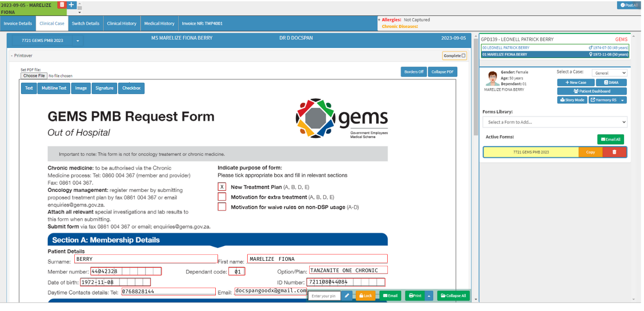Click the Print button

(x=415, y=295)
